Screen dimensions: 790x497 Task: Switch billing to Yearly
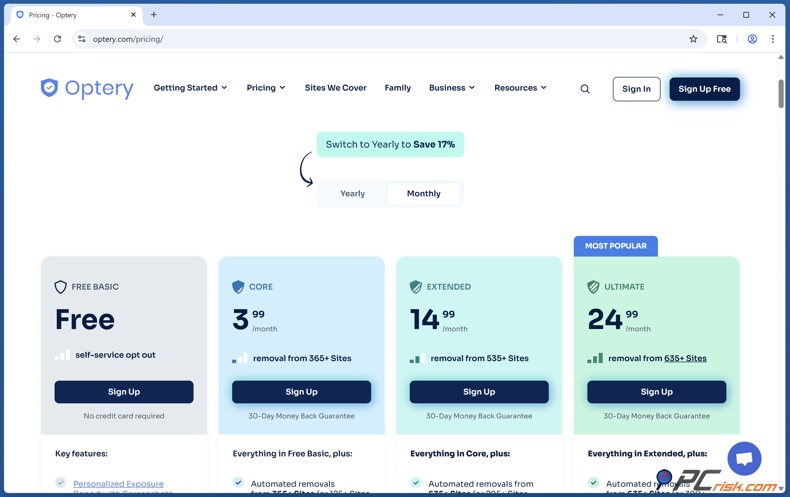[x=352, y=194]
